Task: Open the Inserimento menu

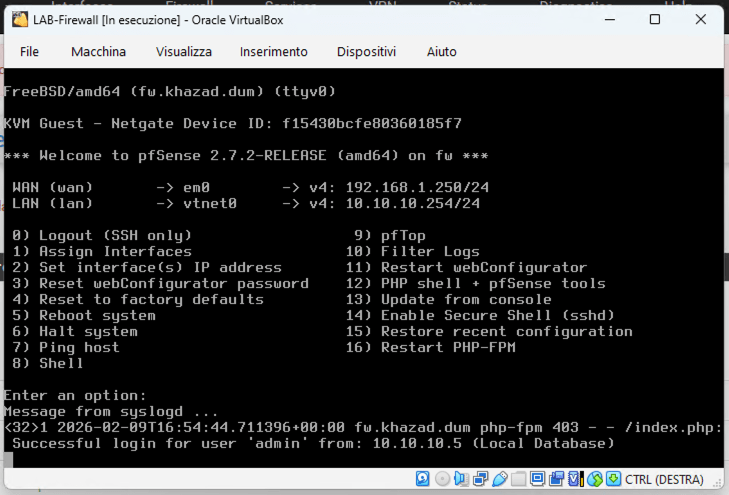Action: [x=274, y=51]
